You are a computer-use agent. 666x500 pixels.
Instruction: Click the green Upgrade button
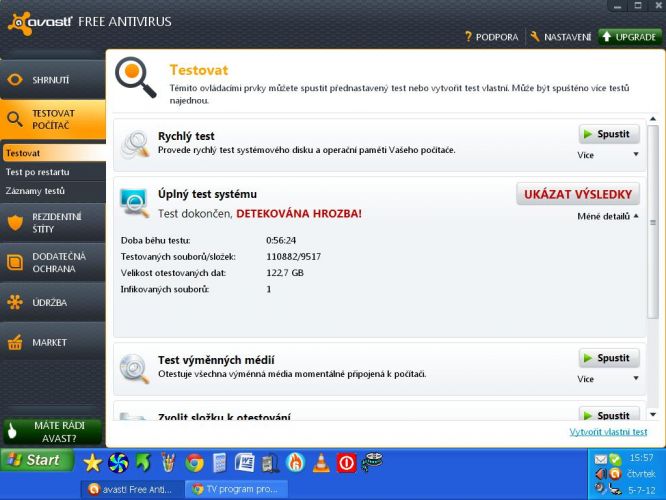pos(629,37)
